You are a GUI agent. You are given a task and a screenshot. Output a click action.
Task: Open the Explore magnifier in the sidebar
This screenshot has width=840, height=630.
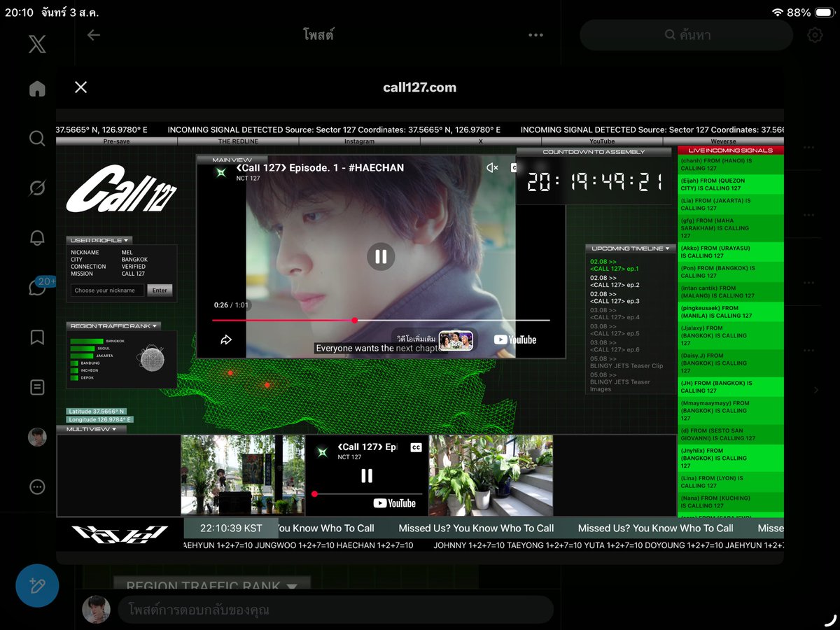pos(37,138)
